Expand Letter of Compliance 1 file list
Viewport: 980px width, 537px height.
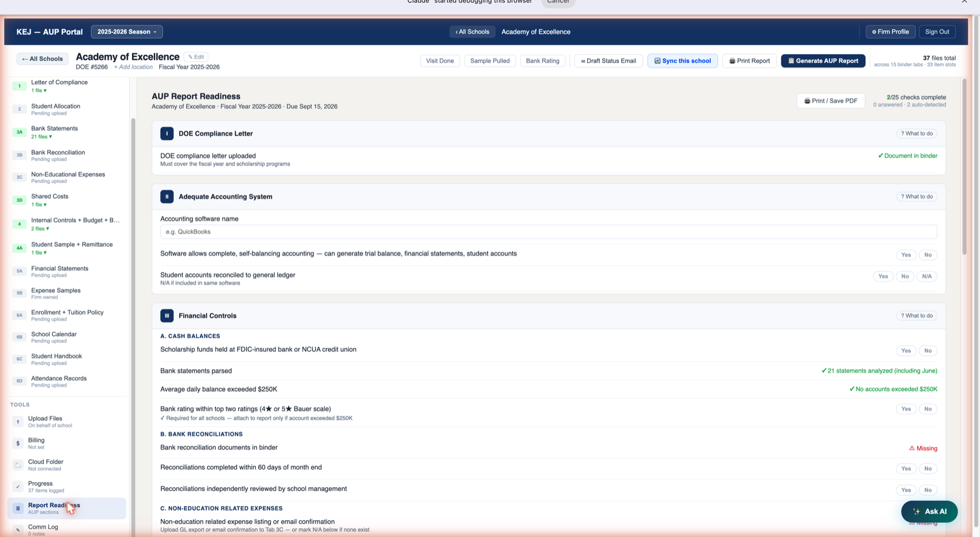click(x=39, y=91)
